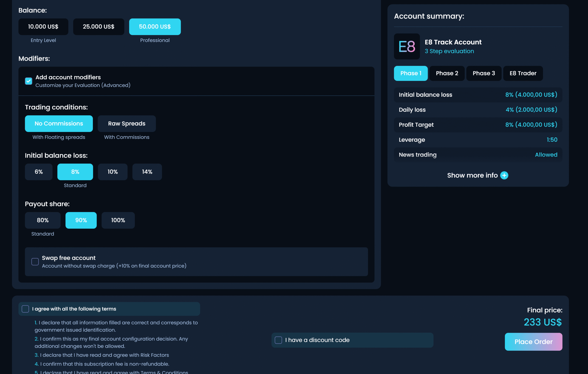Click term 2 about final account configuration
The width and height of the screenshot is (588, 374).
111,343
